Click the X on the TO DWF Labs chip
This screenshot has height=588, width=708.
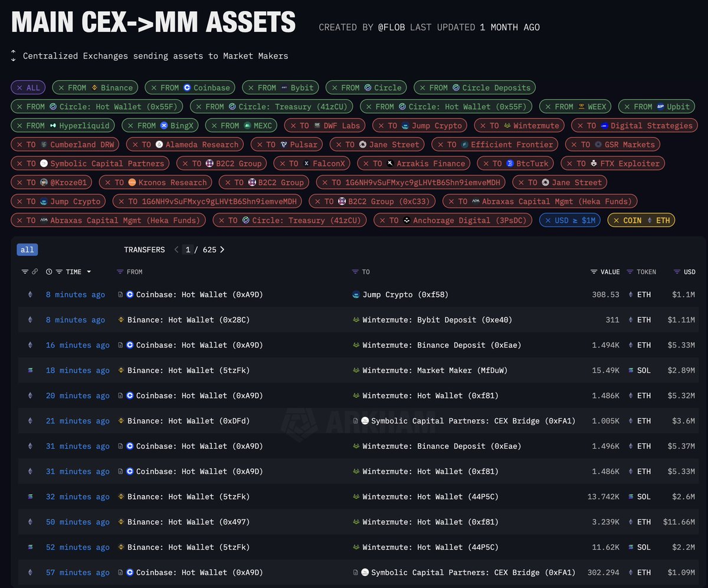coord(293,126)
